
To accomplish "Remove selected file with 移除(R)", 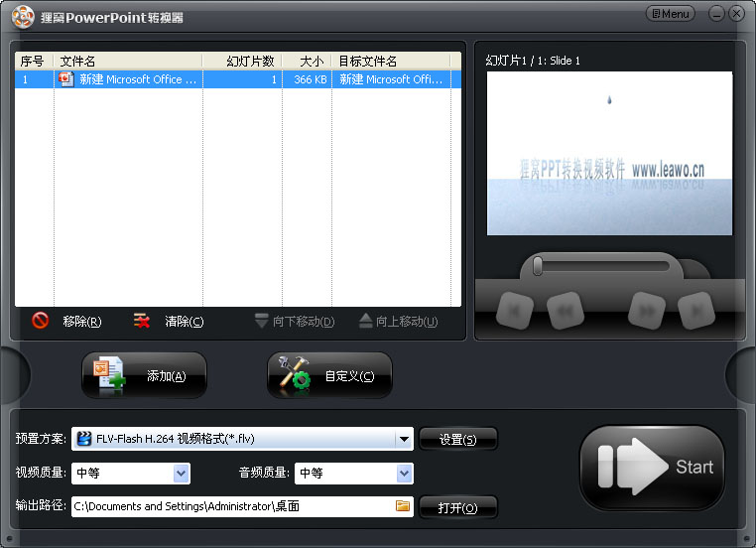I will point(82,322).
